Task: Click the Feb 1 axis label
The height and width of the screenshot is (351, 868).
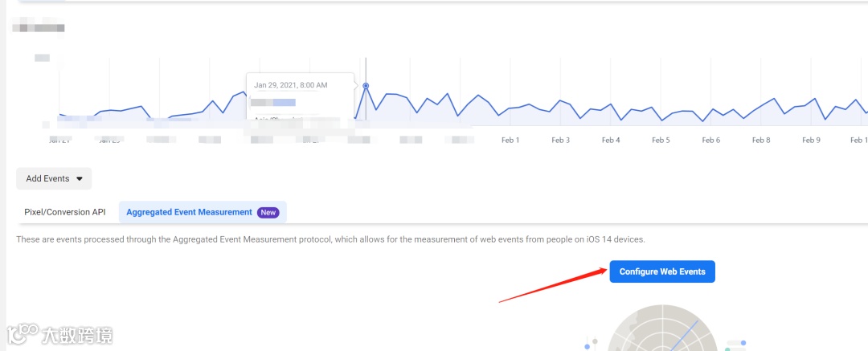Action: (x=510, y=140)
